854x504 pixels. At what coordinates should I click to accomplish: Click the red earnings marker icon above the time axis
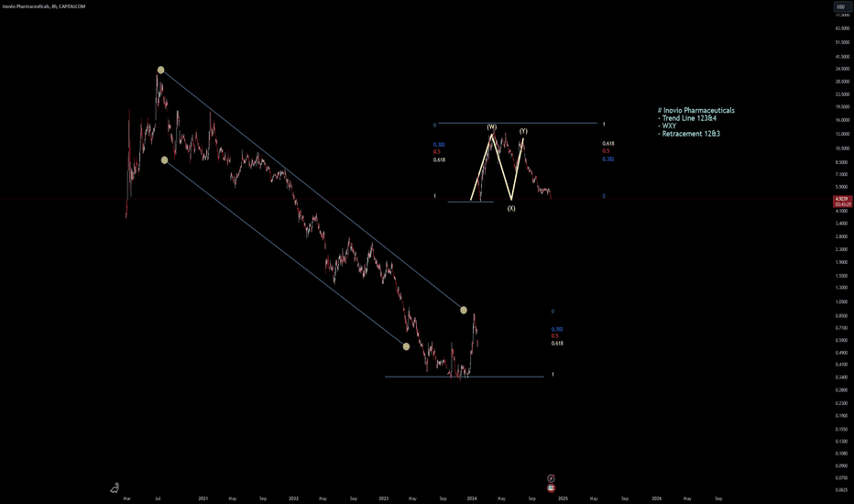click(x=552, y=488)
